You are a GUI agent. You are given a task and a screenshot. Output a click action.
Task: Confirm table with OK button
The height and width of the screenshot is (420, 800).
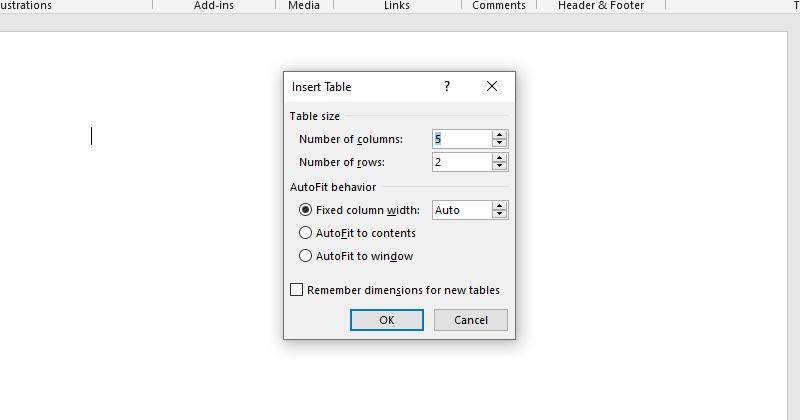[387, 320]
